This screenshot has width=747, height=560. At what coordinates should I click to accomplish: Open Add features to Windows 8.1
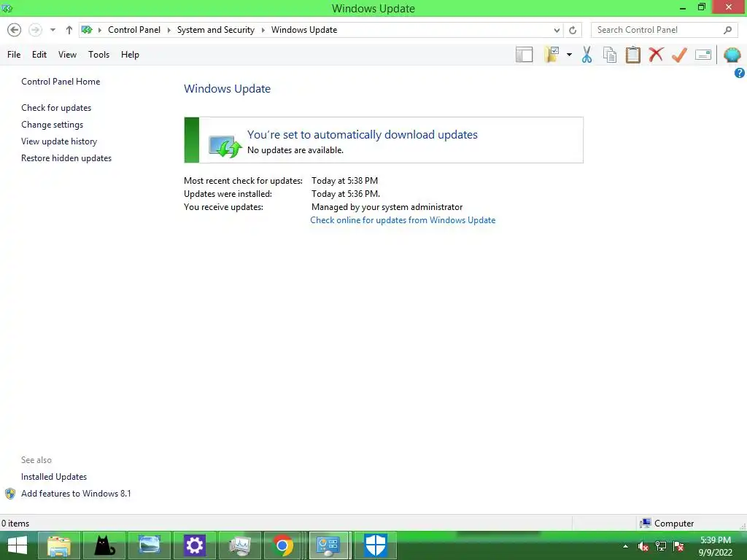[76, 494]
